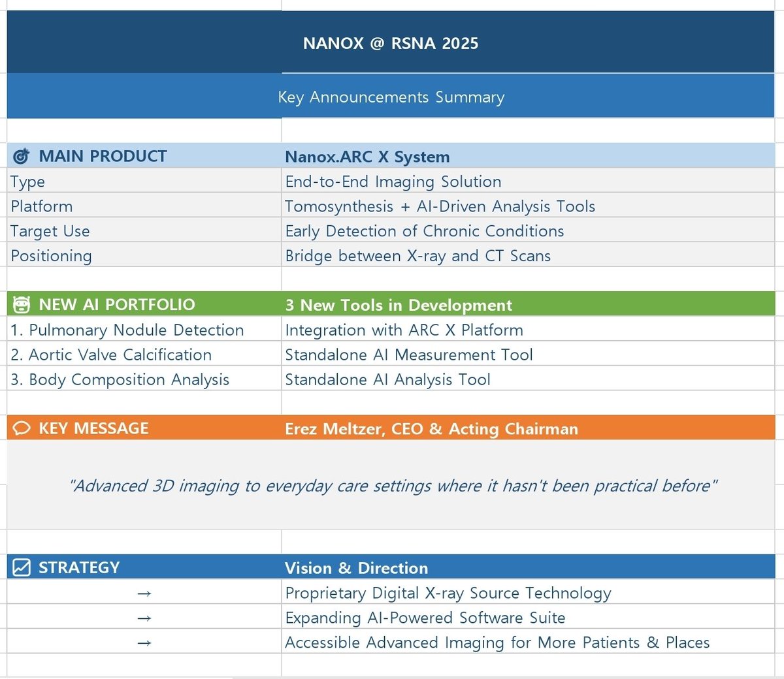Image resolution: width=784 pixels, height=679 pixels.
Task: Select the 'NANOX @ RSNA 2025' title cell
Action: pos(391,42)
